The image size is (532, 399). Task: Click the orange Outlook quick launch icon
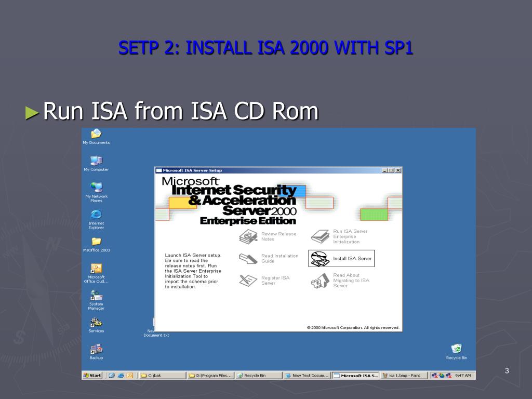pyautogui.click(x=129, y=376)
